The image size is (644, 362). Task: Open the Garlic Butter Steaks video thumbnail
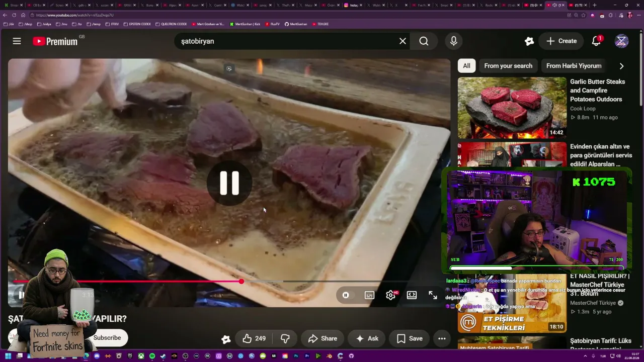coord(512,108)
